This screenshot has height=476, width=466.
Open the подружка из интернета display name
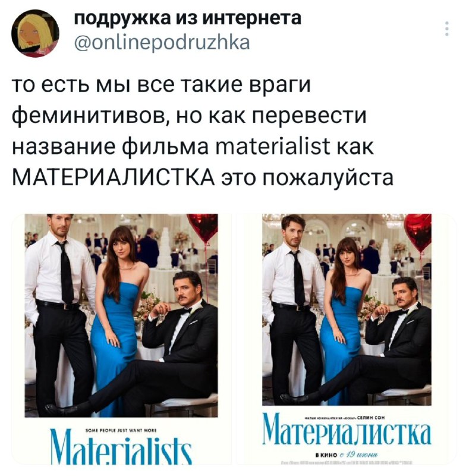188,18
